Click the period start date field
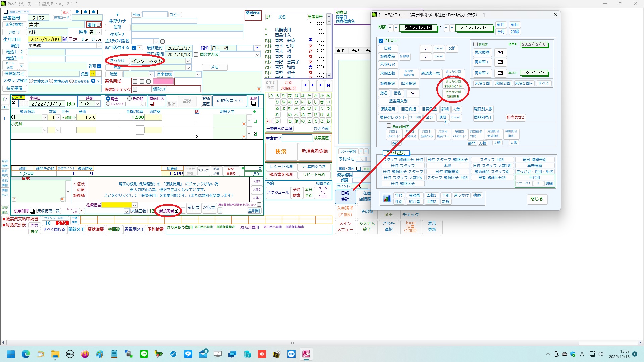 pyautogui.click(x=418, y=28)
